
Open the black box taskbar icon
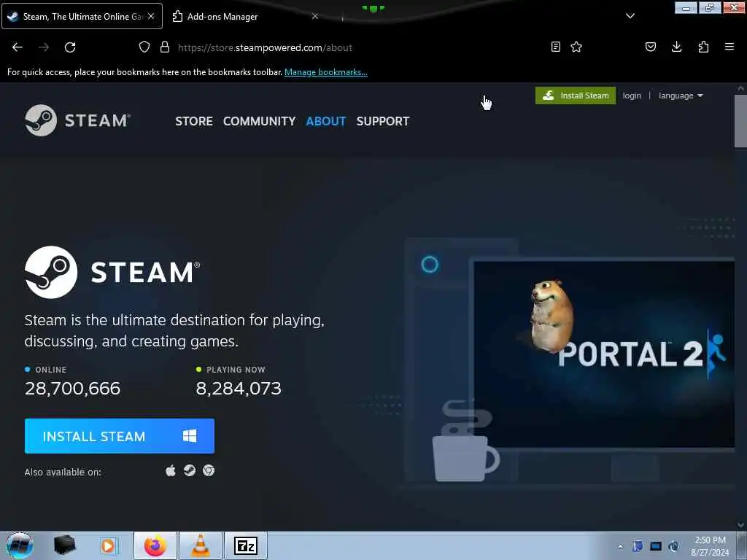pyautogui.click(x=64, y=545)
